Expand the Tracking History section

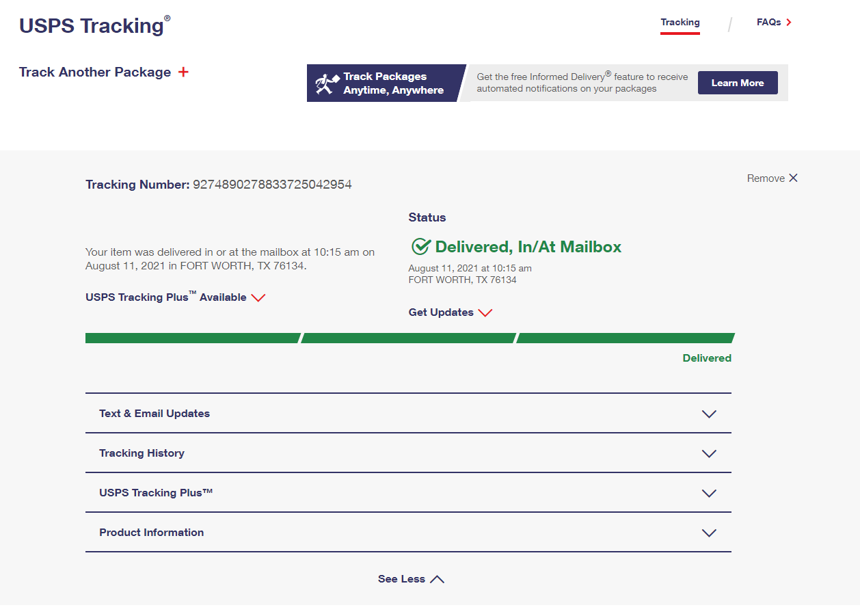tap(709, 453)
